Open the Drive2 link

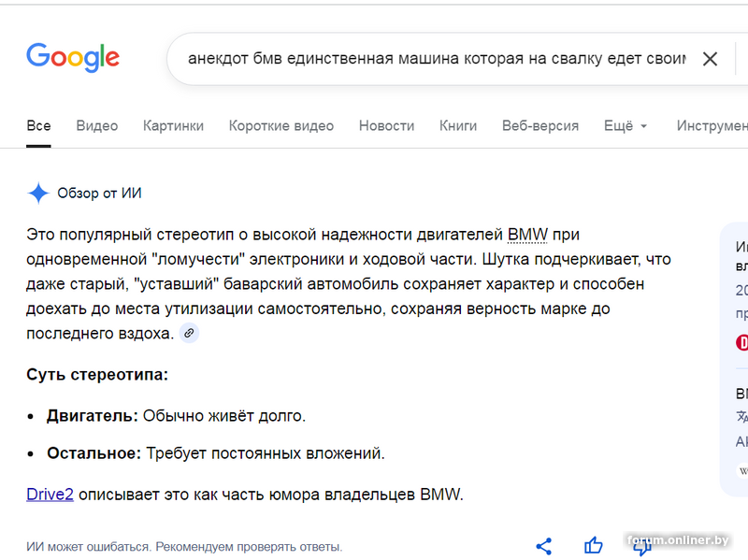tap(50, 494)
